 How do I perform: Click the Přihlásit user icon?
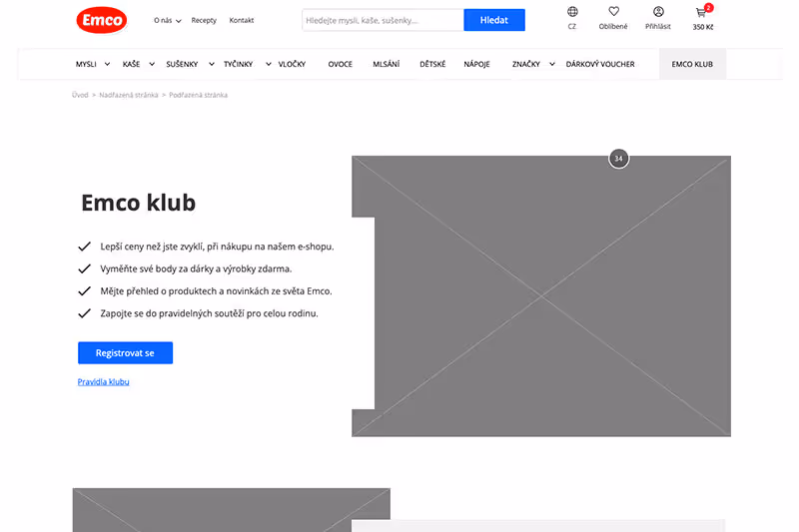tap(658, 11)
